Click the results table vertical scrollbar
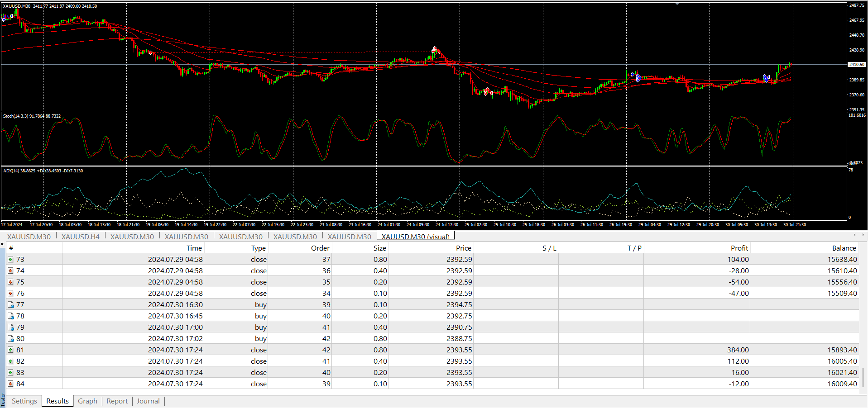This screenshot has height=408, width=868. 863,376
